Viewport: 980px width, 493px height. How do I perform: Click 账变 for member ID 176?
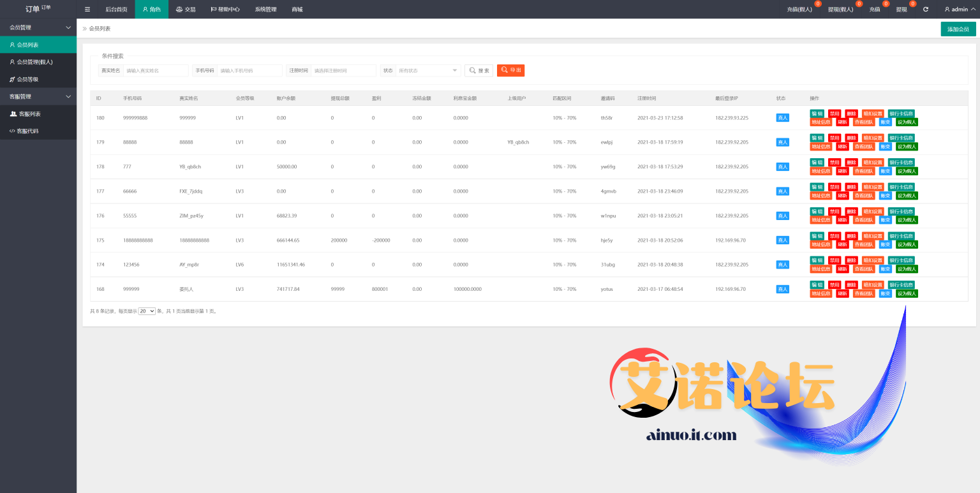pos(885,220)
